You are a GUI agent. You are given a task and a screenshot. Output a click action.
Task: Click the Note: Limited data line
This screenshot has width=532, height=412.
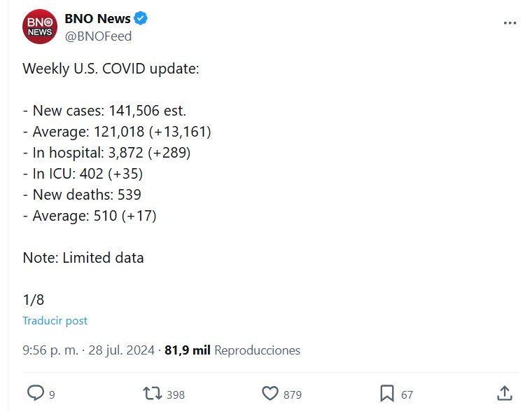83,258
